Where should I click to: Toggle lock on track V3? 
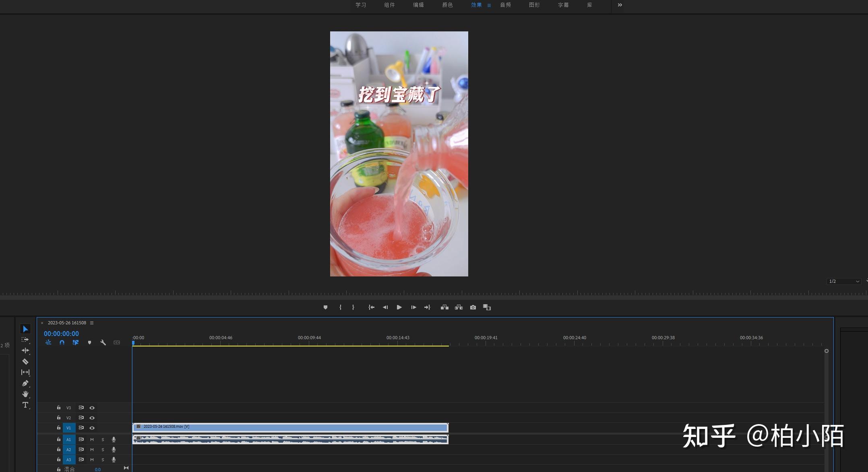59,408
